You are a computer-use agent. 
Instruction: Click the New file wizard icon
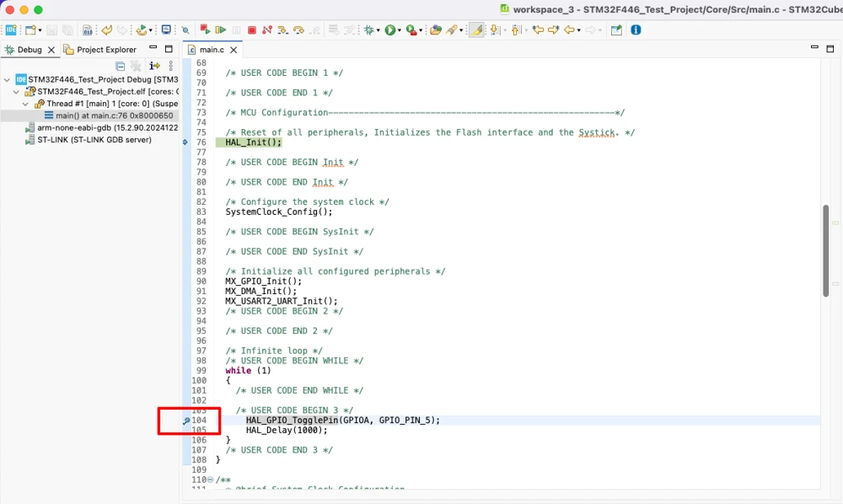click(30, 30)
